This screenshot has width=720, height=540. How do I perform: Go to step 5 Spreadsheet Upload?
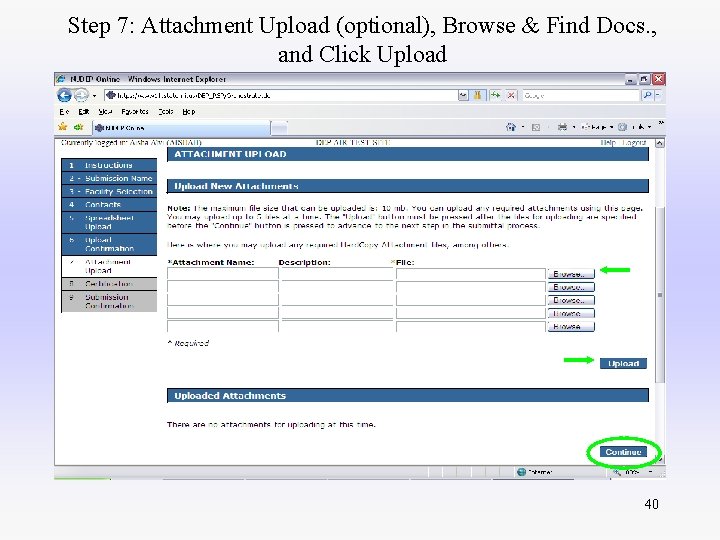click(109, 222)
